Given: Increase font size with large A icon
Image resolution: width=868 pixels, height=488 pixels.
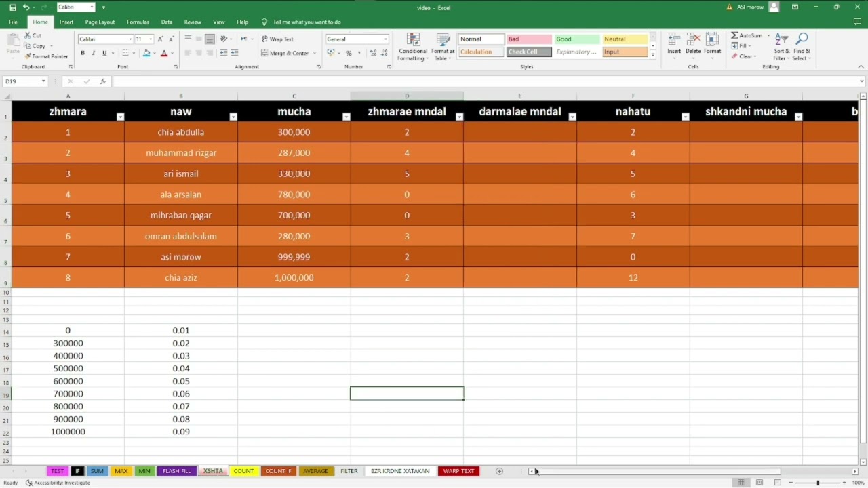Looking at the screenshot, I should (x=161, y=39).
